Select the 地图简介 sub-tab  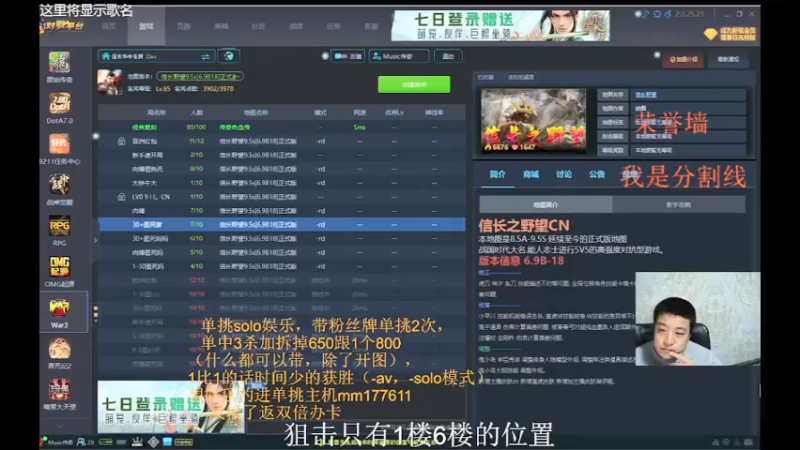(x=545, y=205)
